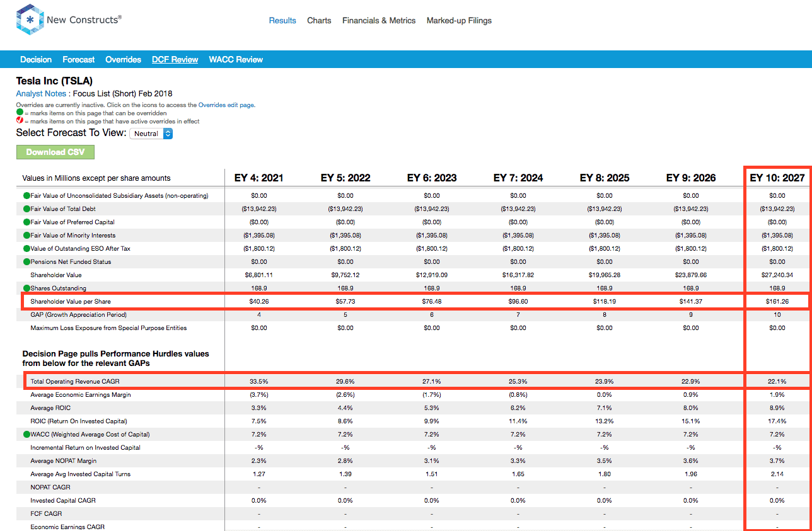
Task: Click the Values in Millions table header text
Action: [x=96, y=178]
